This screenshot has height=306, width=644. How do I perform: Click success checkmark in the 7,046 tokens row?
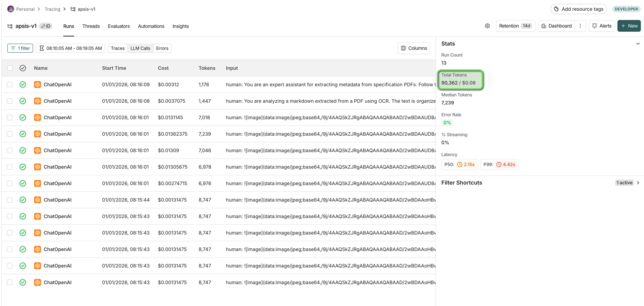pyautogui.click(x=23, y=150)
